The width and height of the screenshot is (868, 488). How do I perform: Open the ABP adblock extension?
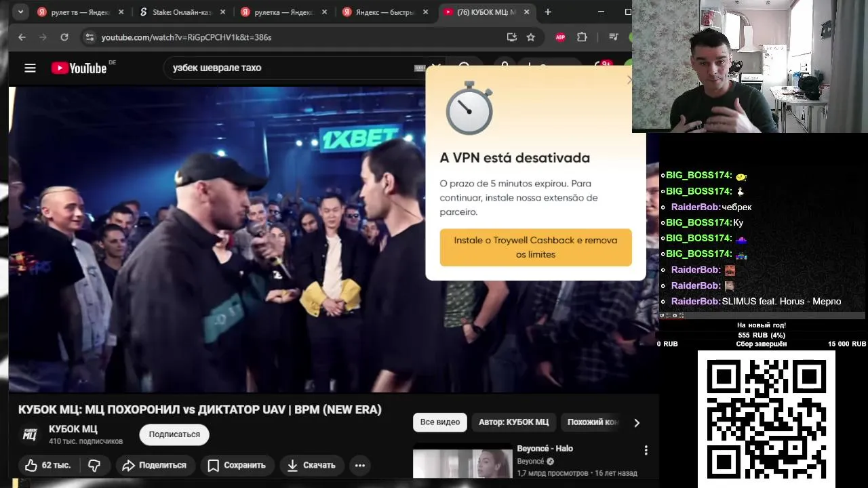click(x=560, y=37)
